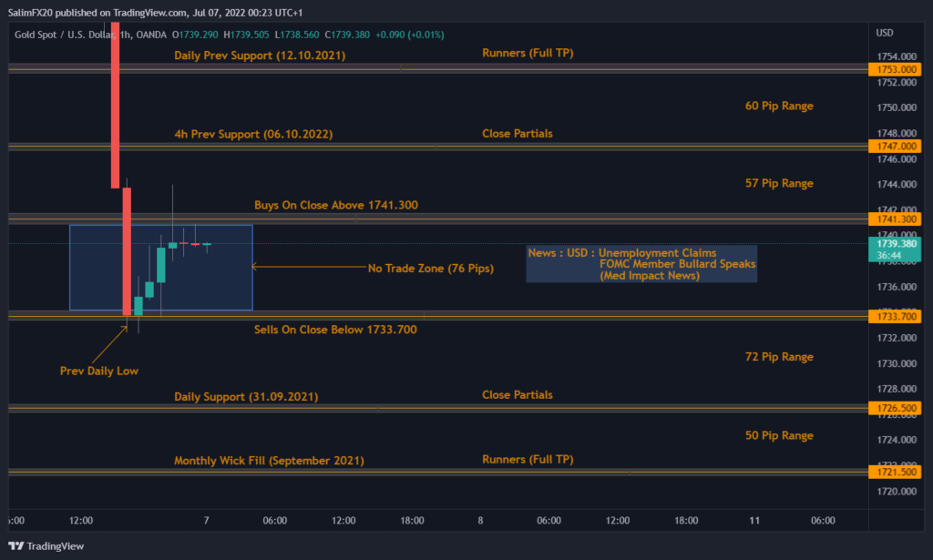
Task: Select the tall green candle inside blue zone
Action: click(160, 264)
